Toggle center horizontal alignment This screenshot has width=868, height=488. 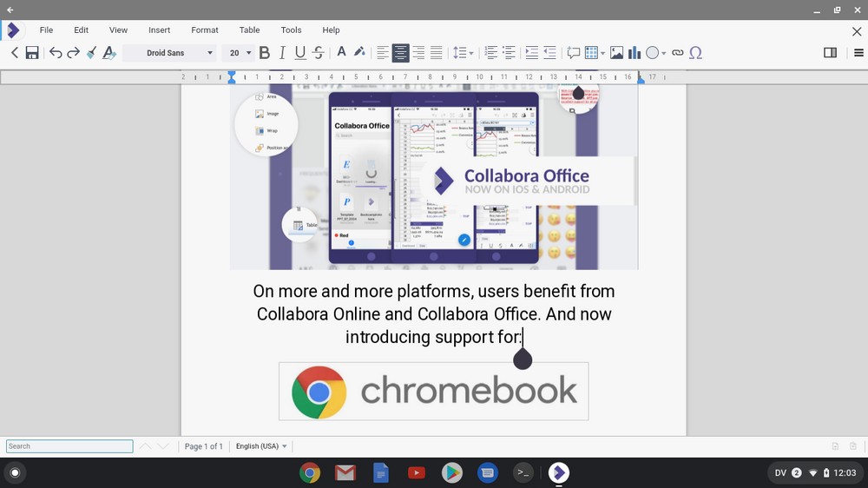(400, 53)
